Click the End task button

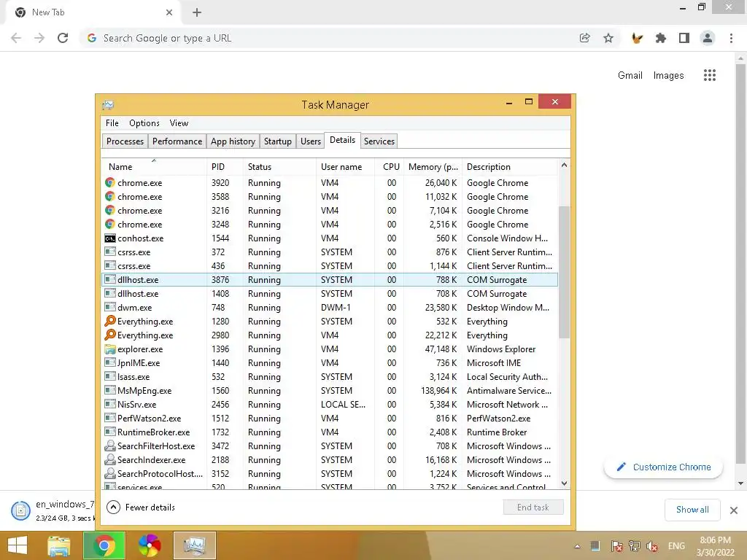(x=533, y=507)
